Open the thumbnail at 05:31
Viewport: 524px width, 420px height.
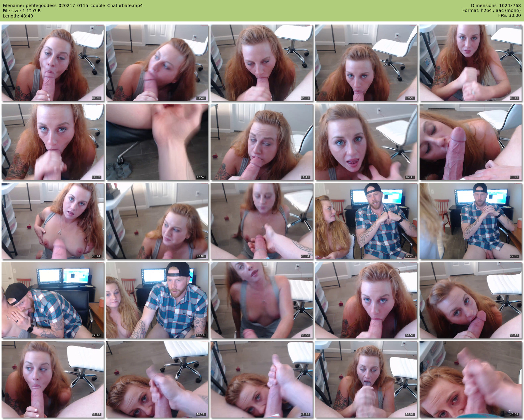[x=262, y=63]
